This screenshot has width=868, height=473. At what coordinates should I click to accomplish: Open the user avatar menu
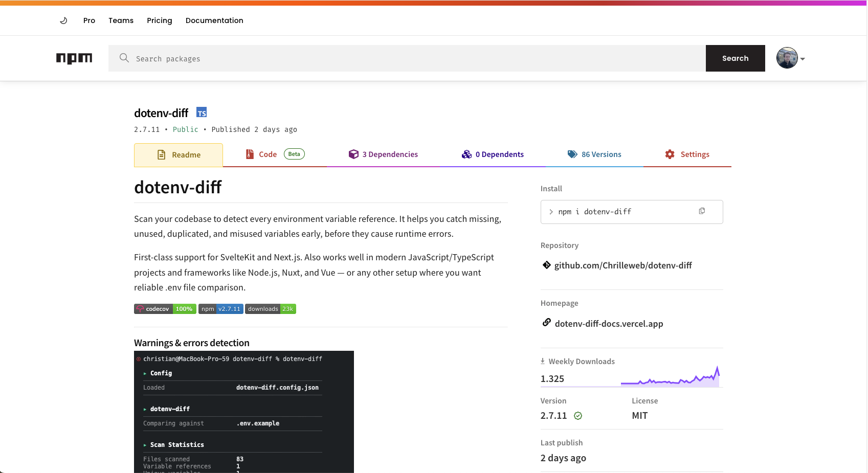(791, 58)
